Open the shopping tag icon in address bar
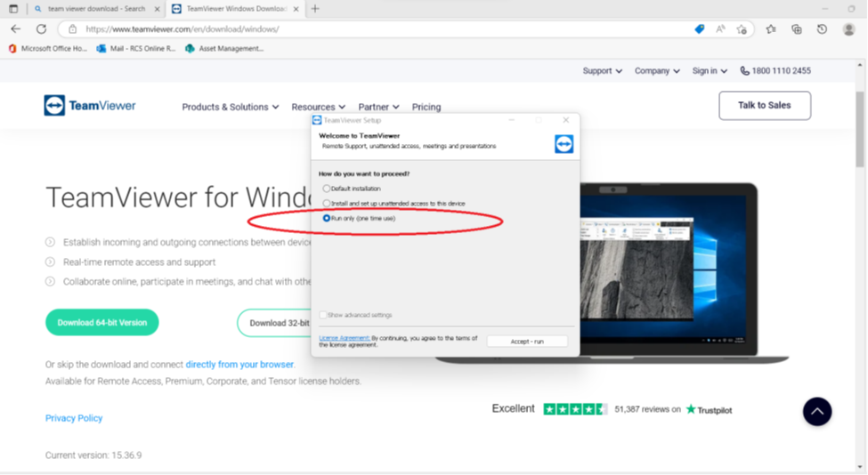This screenshot has height=475, width=868. [700, 29]
